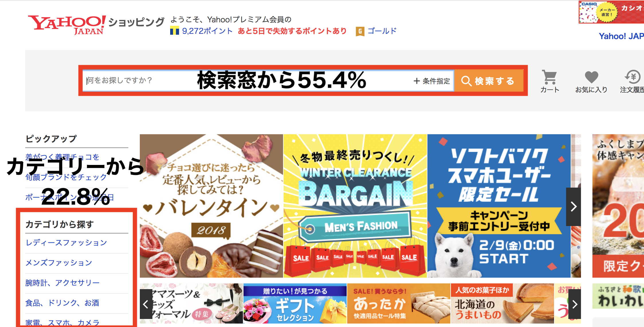Advance main banner carousel with right arrow
This screenshot has height=327, width=644.
(574, 207)
